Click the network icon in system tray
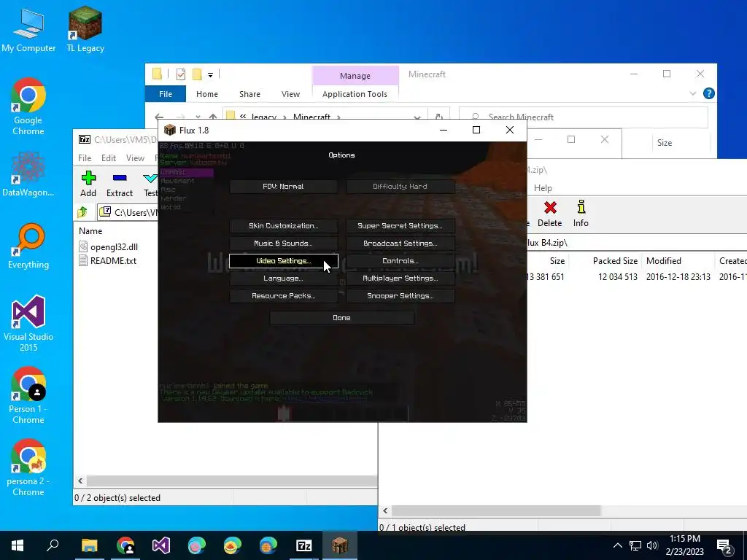The width and height of the screenshot is (747, 560). 635,545
